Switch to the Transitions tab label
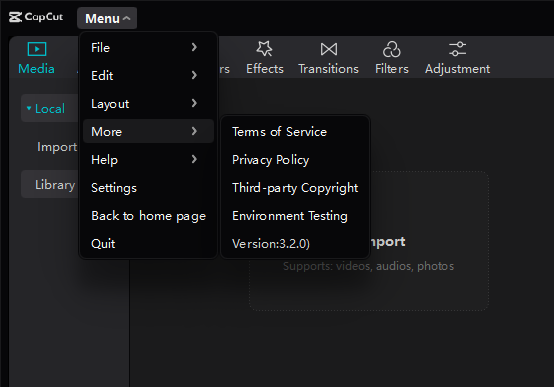The image size is (554, 387). [329, 69]
